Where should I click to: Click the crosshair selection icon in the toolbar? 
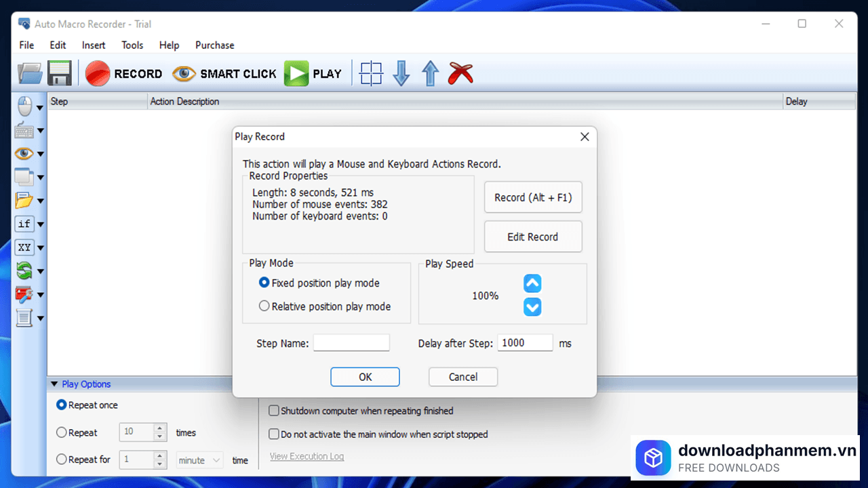(x=371, y=73)
